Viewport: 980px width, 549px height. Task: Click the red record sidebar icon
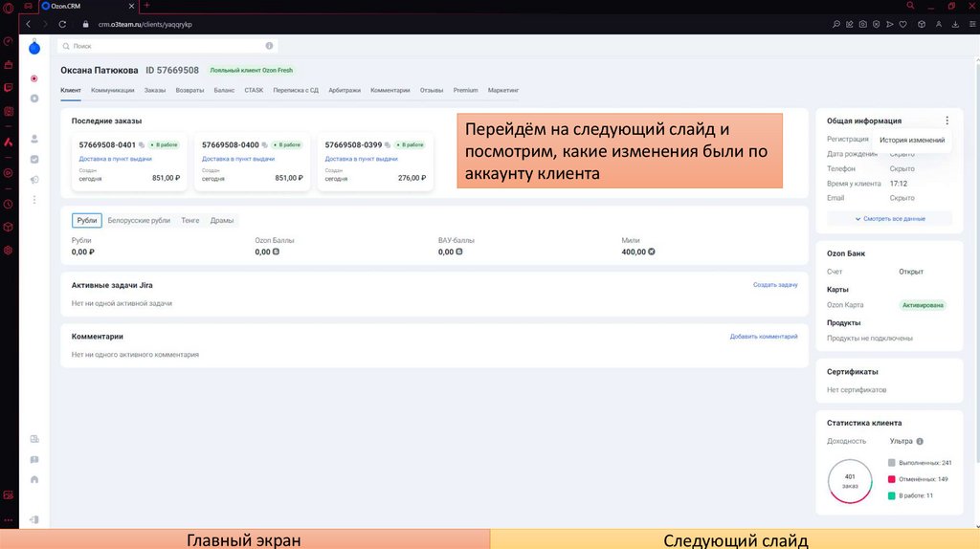(x=34, y=78)
